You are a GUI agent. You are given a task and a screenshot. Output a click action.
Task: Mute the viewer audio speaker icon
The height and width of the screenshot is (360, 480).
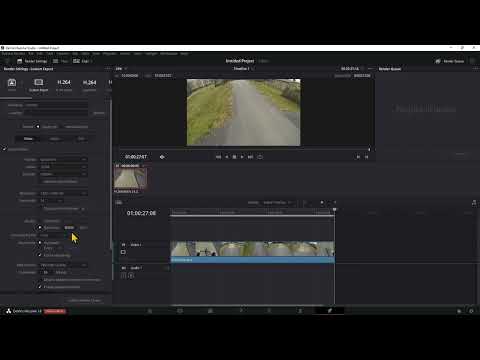click(162, 157)
